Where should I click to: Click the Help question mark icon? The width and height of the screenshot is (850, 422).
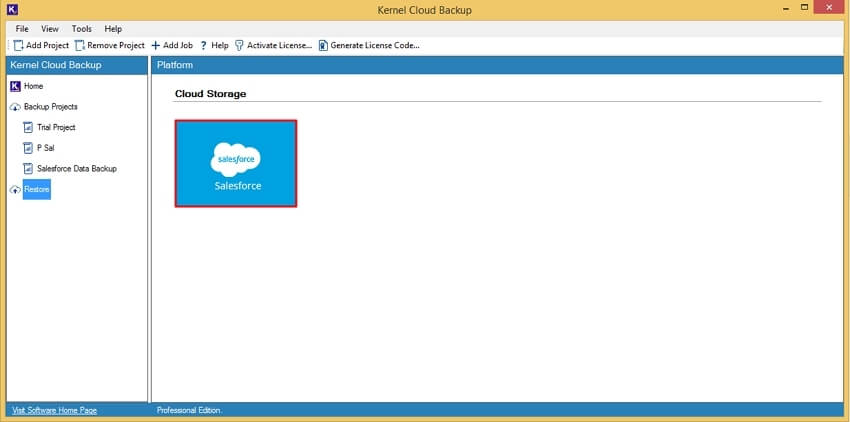(x=204, y=46)
